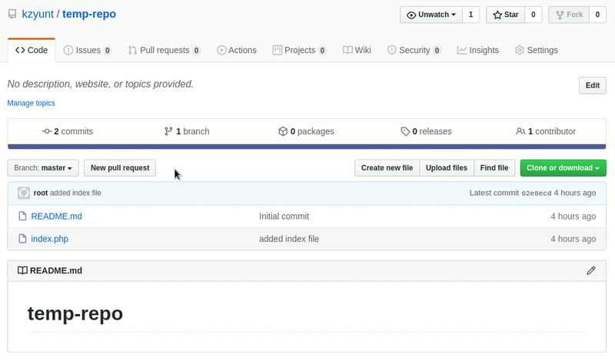Open the Pull requests tab
Screen dimensions: 615x364
[x=165, y=50]
